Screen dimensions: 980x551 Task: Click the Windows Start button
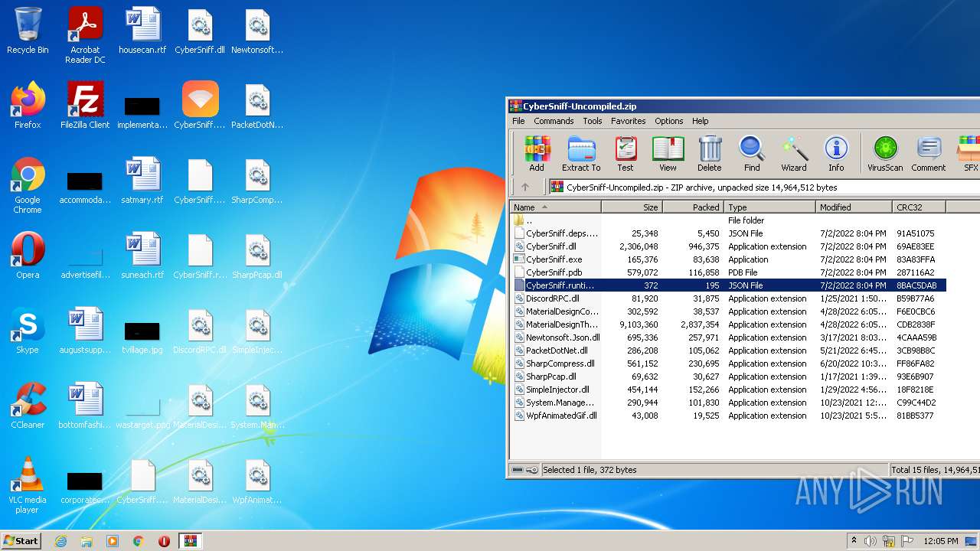pos(21,541)
